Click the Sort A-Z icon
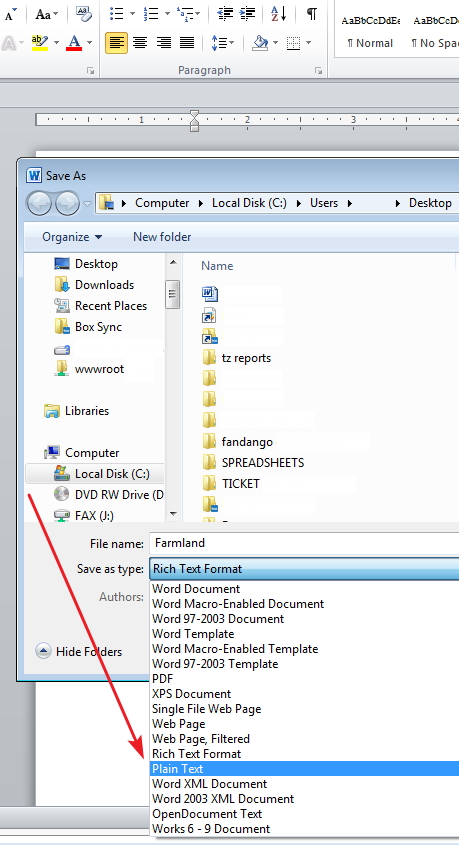Image resolution: width=459 pixels, height=845 pixels. (279, 14)
